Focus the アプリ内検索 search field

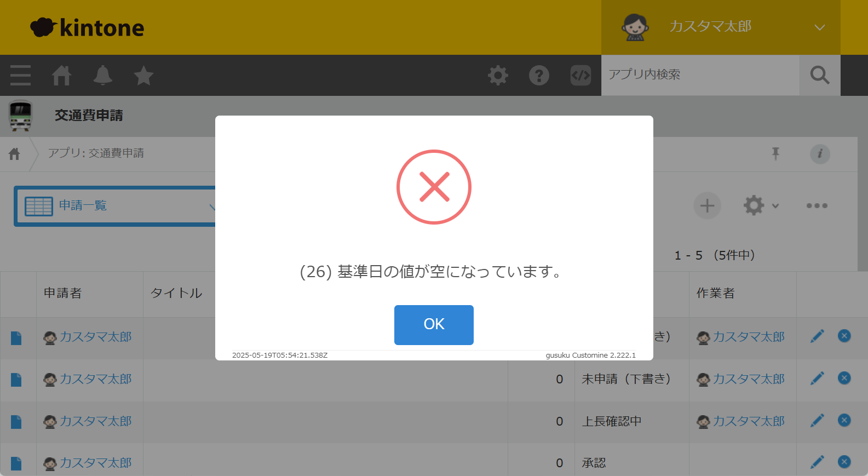point(700,75)
